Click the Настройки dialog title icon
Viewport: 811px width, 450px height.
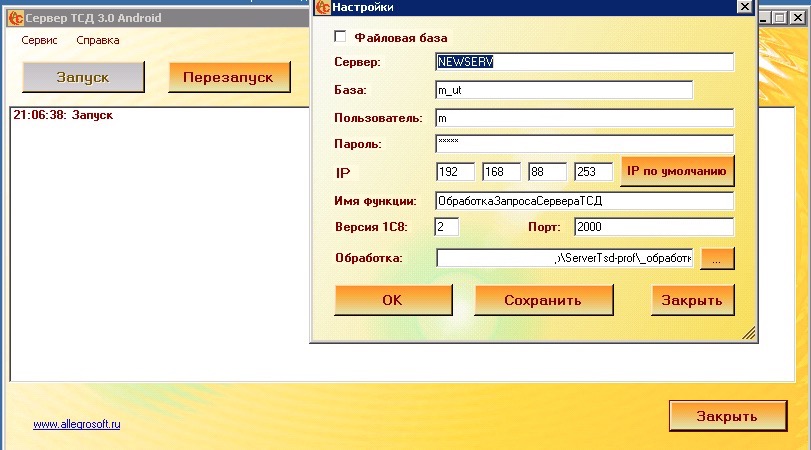[323, 7]
